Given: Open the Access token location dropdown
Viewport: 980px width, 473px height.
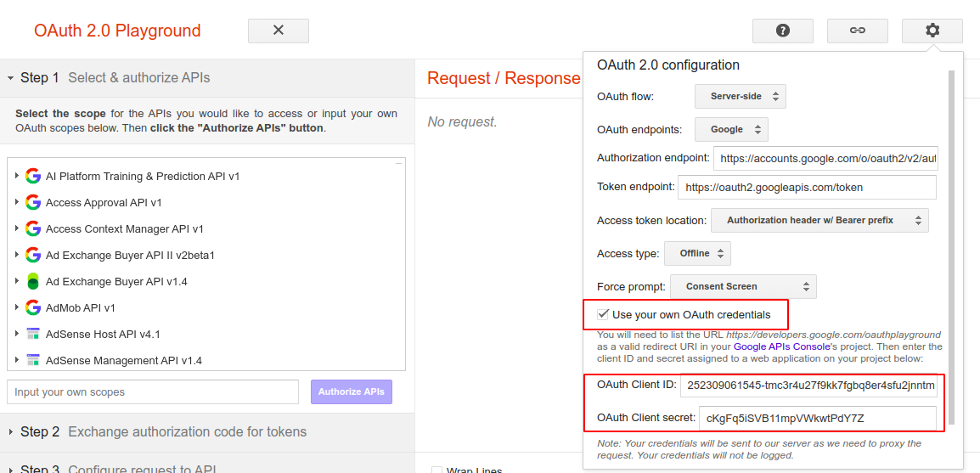Looking at the screenshot, I should click(819, 221).
